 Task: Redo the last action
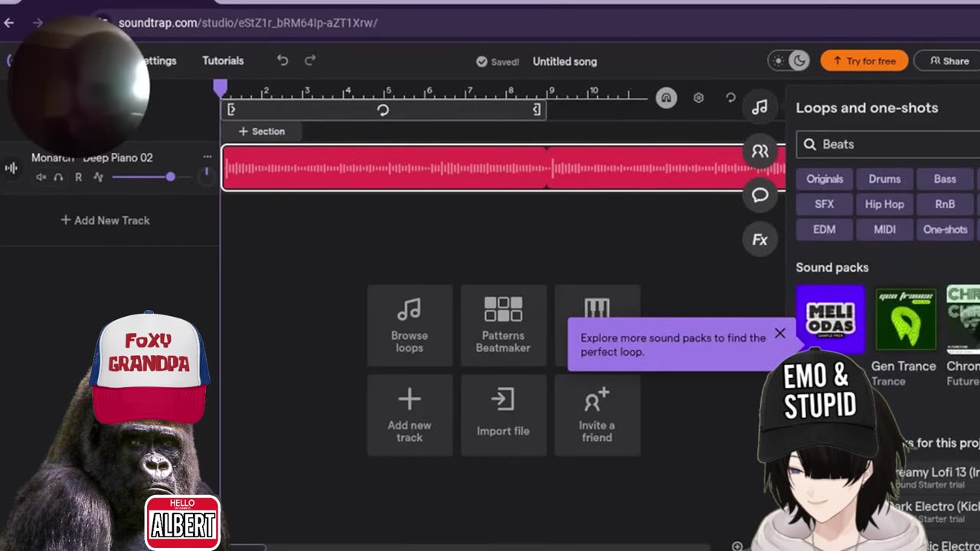(310, 60)
